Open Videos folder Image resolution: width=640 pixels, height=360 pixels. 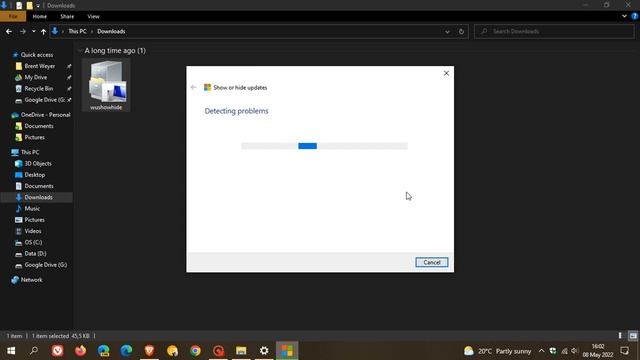pos(33,231)
